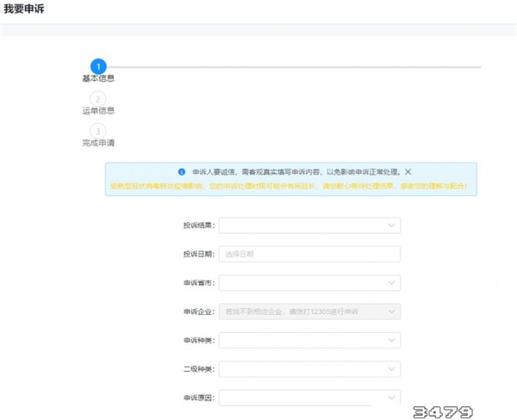This screenshot has width=517, height=420.
Task: Select the 运单信息 step label
Action: tap(98, 110)
